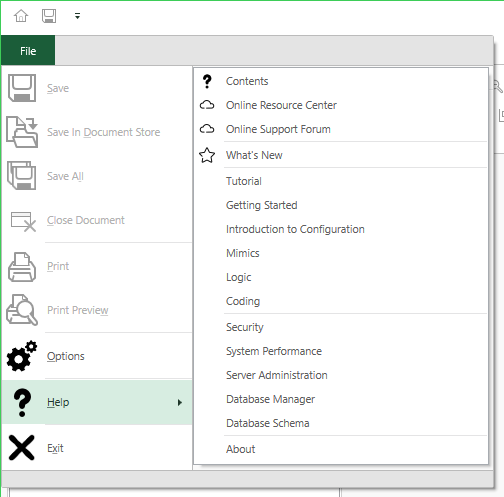Open the quick access toolbar customize dropdown
Image resolution: width=504 pixels, height=497 pixels.
77,16
